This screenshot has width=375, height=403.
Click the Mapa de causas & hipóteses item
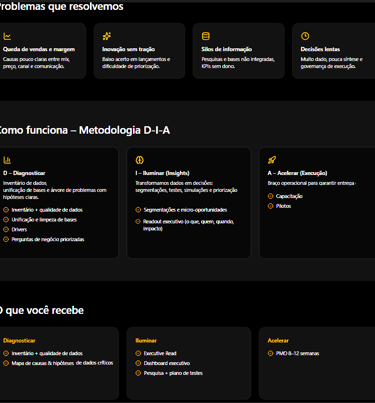(58, 363)
